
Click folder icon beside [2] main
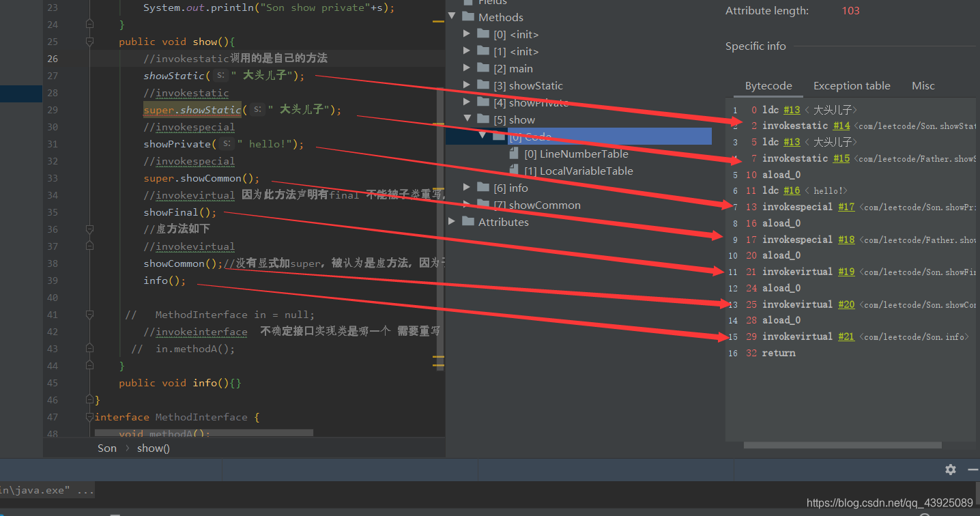coord(483,68)
